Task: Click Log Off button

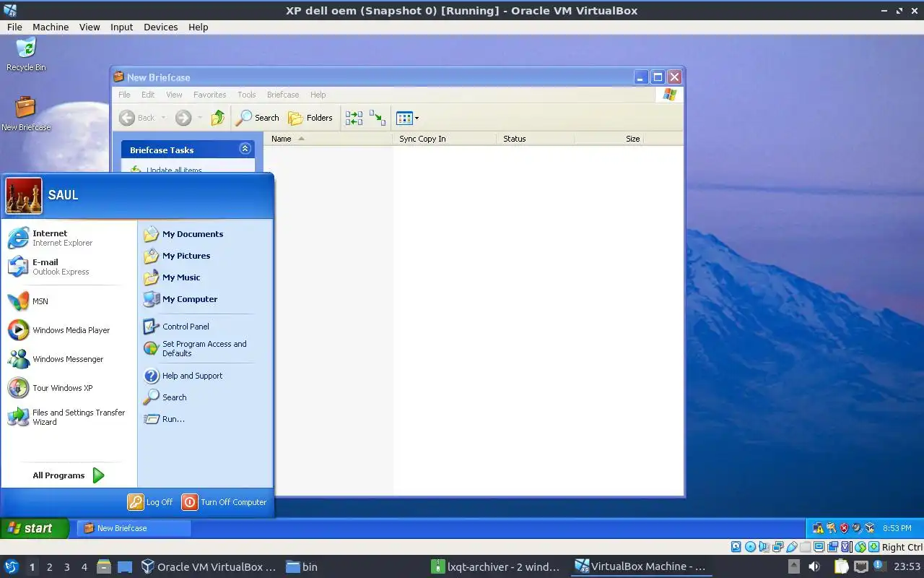Action: [150, 502]
